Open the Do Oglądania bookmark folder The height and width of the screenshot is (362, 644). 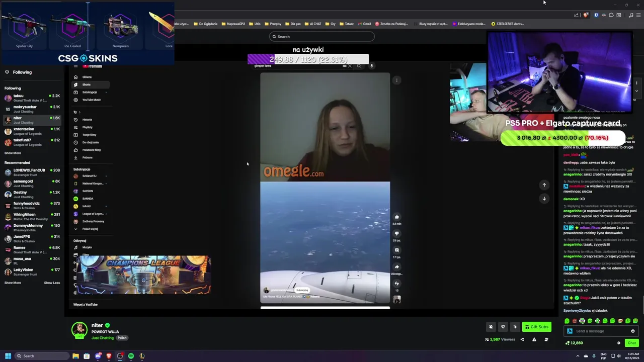pos(205,24)
